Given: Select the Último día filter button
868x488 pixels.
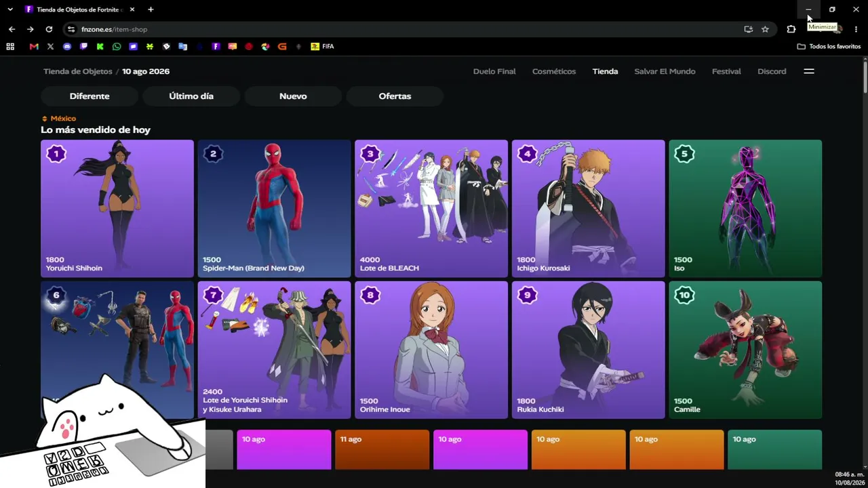Looking at the screenshot, I should click(191, 96).
